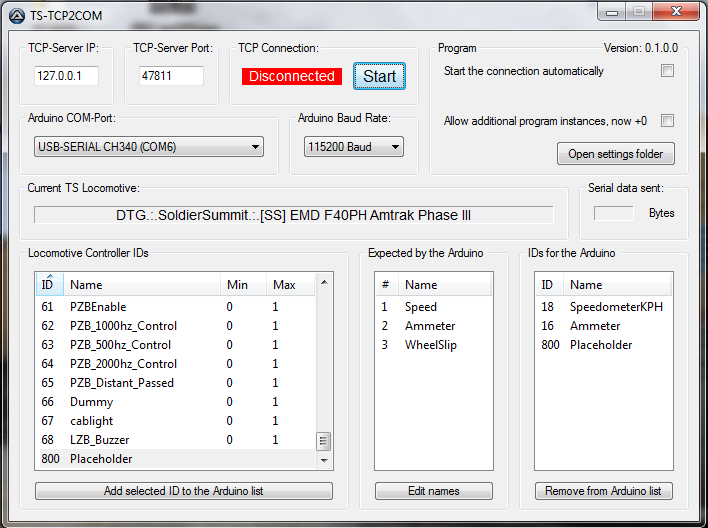Select row 61 PZBEnable
Screen dimensions: 708x528
point(176,307)
